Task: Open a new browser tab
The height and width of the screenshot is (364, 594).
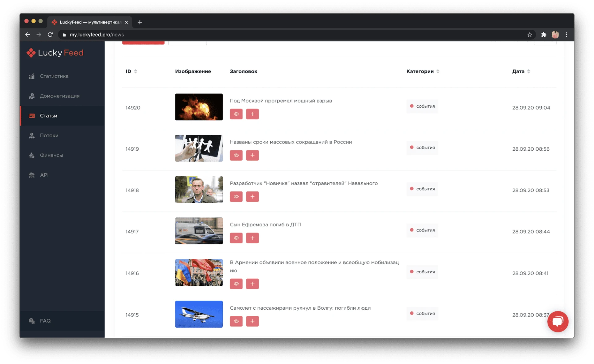Action: 140,22
